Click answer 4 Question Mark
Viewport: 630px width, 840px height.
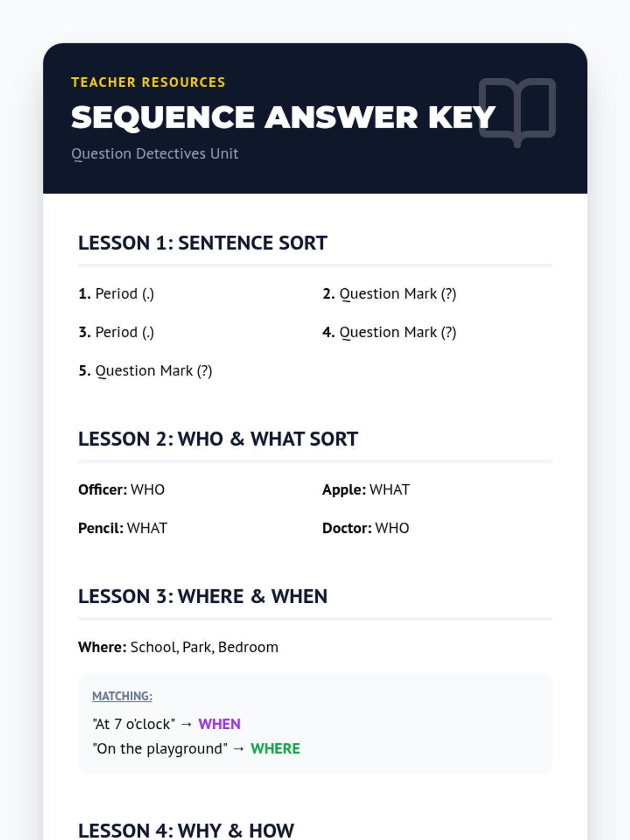coord(389,332)
